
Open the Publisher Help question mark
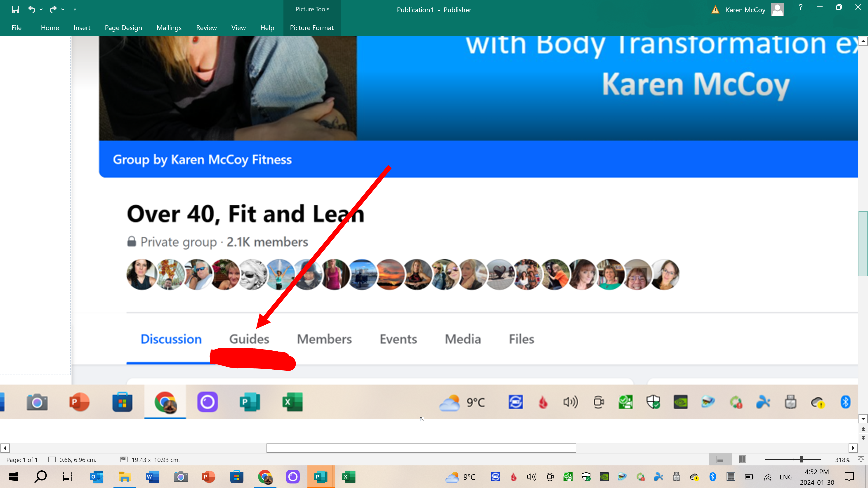click(x=800, y=7)
